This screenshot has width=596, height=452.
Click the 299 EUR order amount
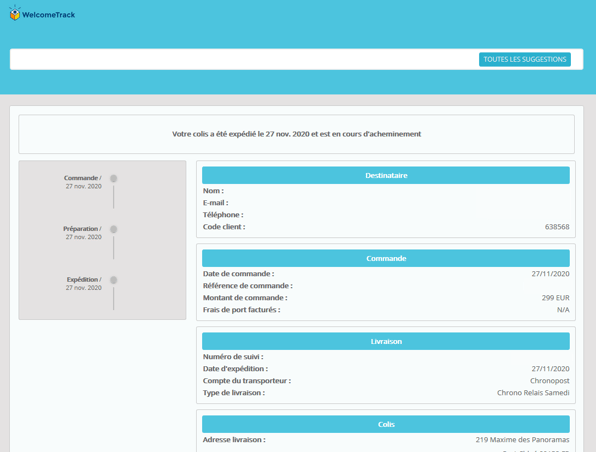(555, 298)
